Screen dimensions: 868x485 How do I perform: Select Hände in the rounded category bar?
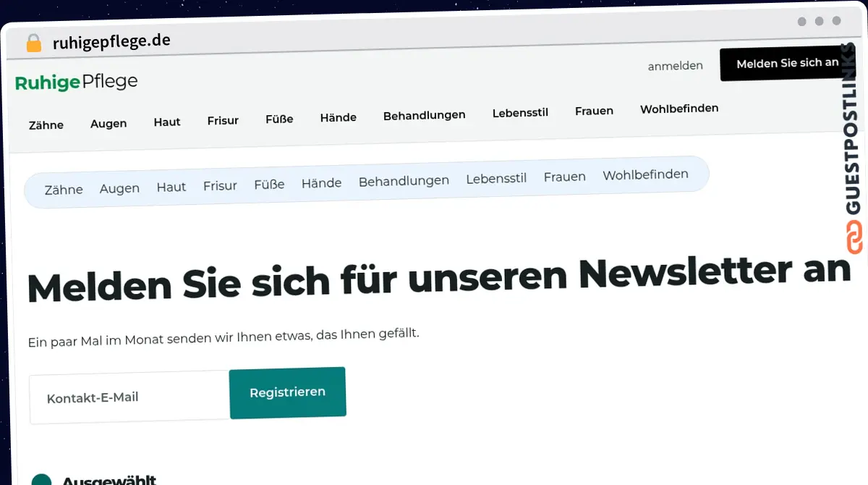tap(321, 183)
